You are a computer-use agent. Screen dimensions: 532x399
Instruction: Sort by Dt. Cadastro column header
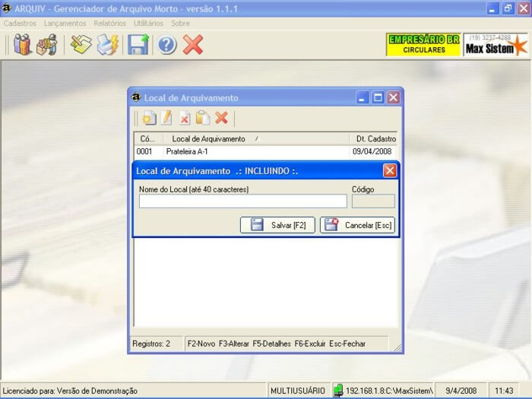(x=373, y=139)
